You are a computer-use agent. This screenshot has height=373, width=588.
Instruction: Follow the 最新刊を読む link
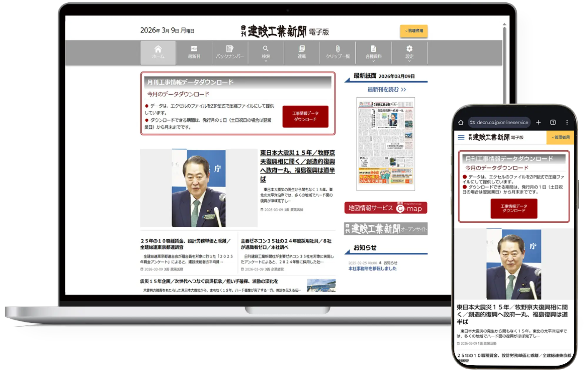pyautogui.click(x=386, y=90)
